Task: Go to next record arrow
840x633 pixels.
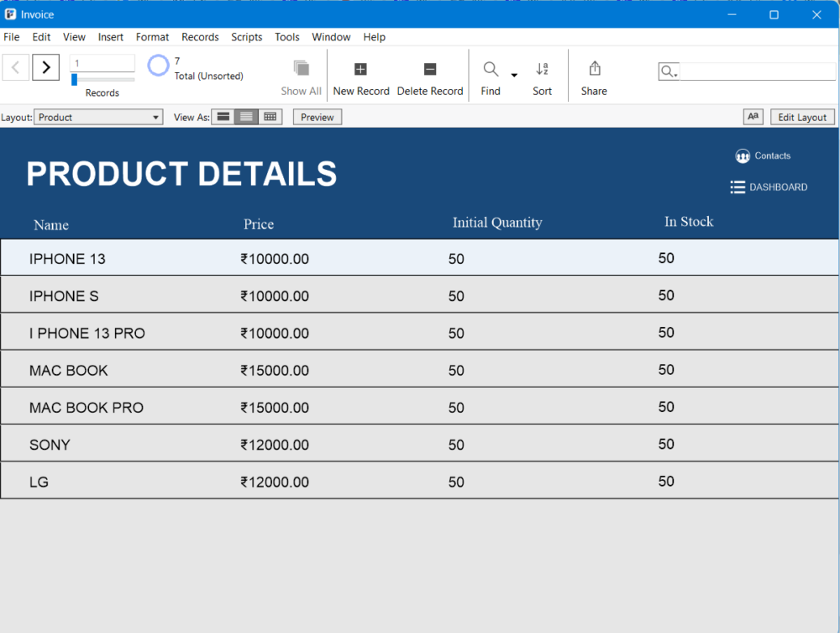Action: pyautogui.click(x=45, y=67)
